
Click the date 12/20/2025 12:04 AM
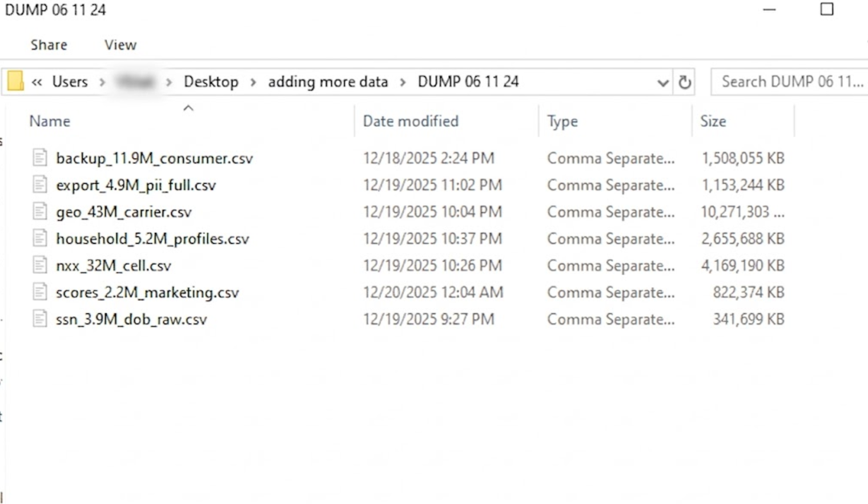coord(433,292)
